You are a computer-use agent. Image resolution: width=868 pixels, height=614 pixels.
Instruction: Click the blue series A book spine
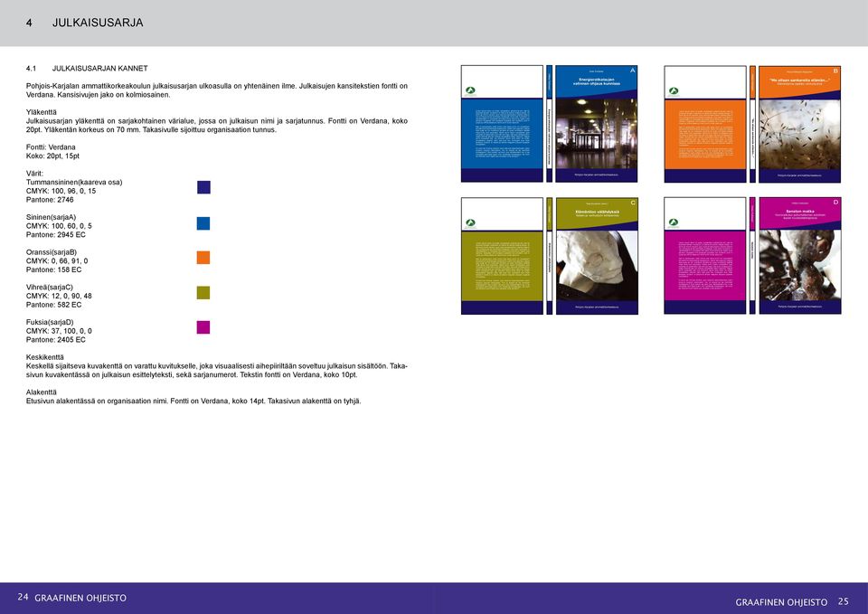549,124
